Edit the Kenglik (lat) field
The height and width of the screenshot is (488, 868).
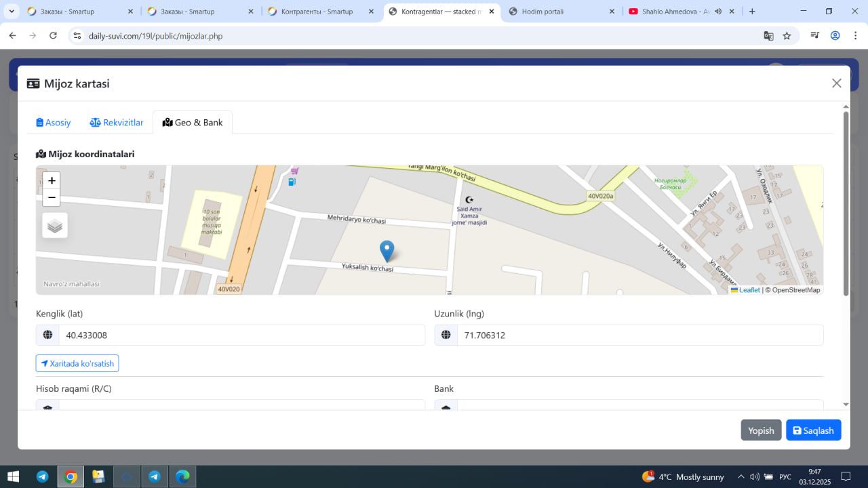pos(241,335)
